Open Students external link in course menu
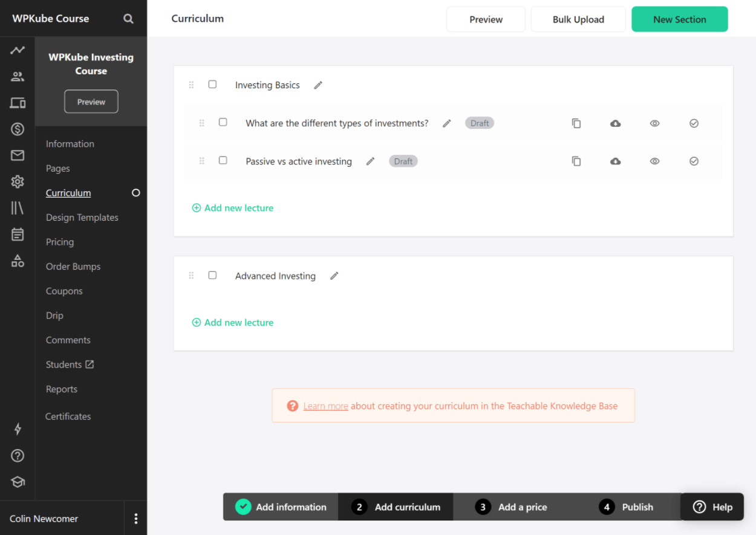This screenshot has height=535, width=756. point(70,365)
